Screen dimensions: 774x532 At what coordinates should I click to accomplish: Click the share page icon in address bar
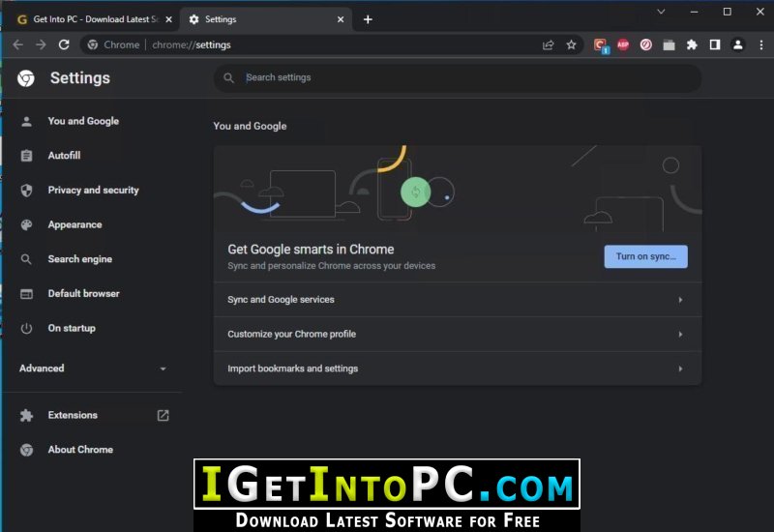(x=548, y=44)
